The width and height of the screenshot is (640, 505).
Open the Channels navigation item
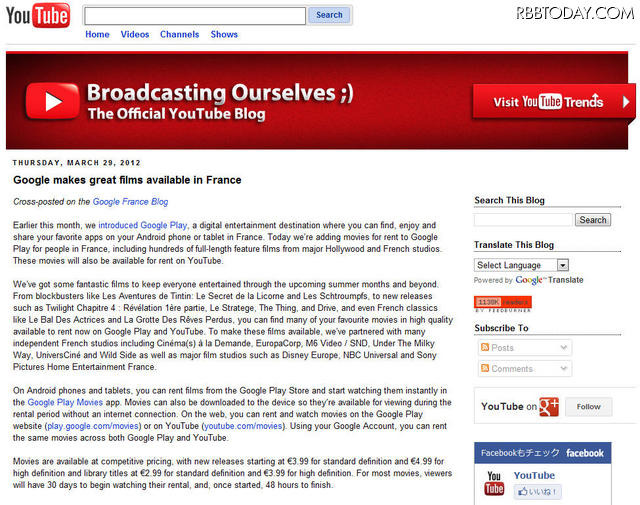(x=180, y=35)
